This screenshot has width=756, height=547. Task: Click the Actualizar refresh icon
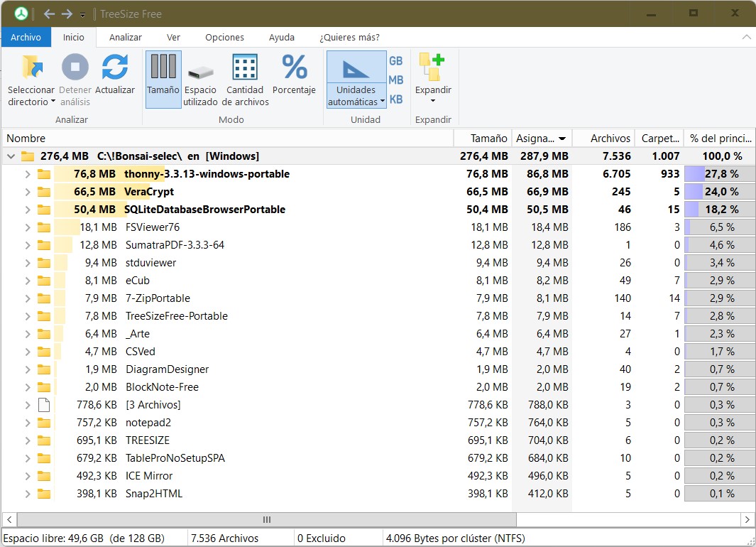point(115,68)
